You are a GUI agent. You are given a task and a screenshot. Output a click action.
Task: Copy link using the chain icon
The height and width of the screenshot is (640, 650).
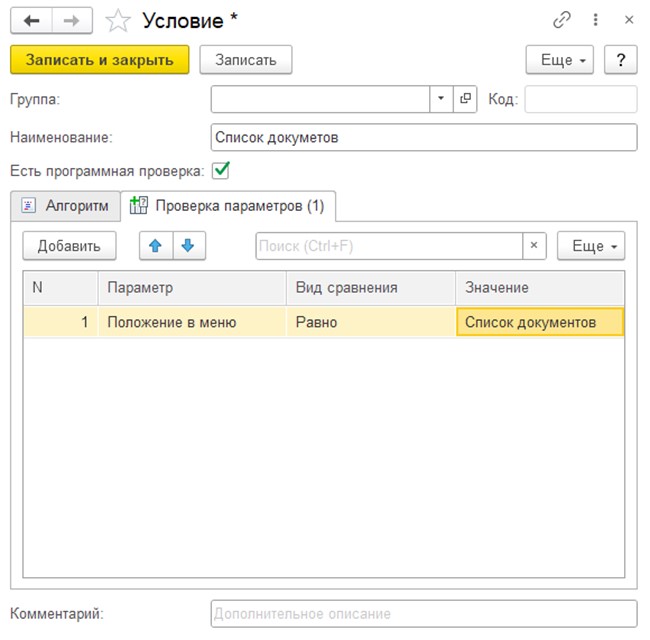[x=562, y=20]
